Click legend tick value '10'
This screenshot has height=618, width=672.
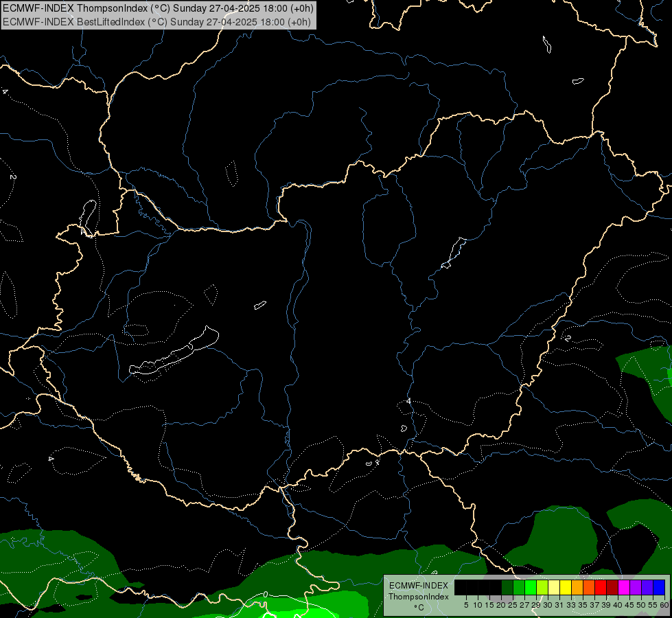click(x=478, y=605)
